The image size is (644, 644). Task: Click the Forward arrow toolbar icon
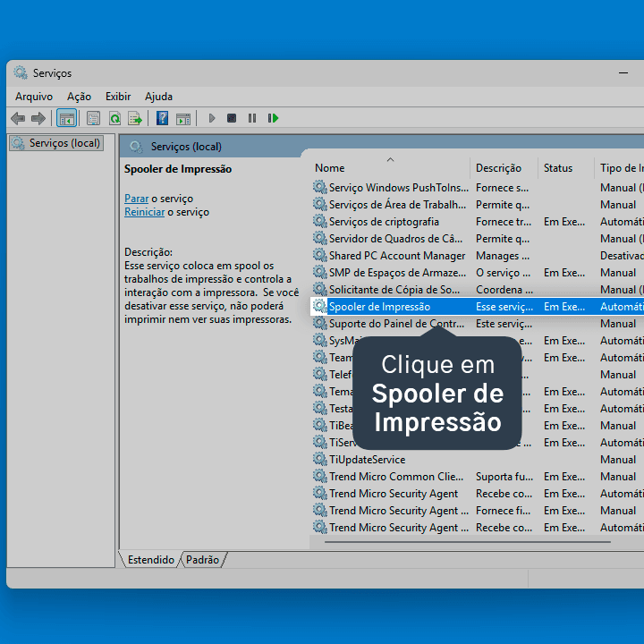click(38, 119)
